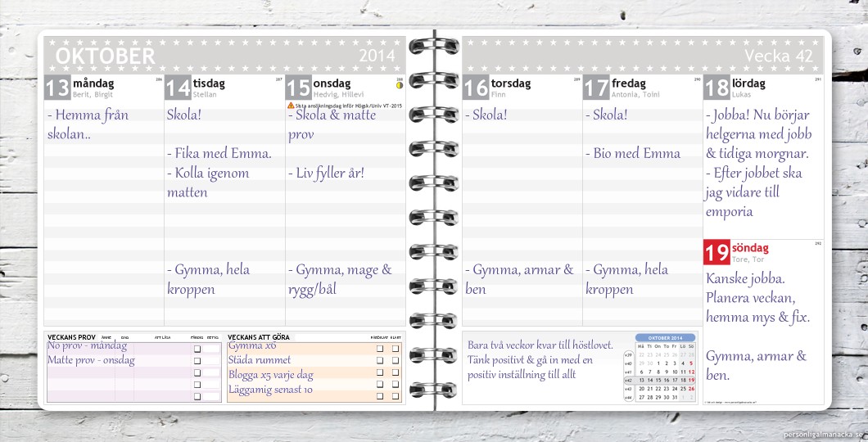The width and height of the screenshot is (868, 442).
Task: Tick the Klart checkbox for Gymma x6
Action: click(x=396, y=348)
